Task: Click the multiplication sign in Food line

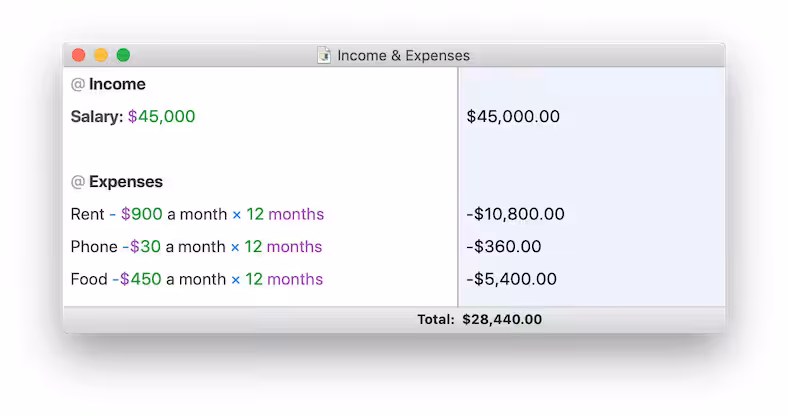Action: pos(235,279)
